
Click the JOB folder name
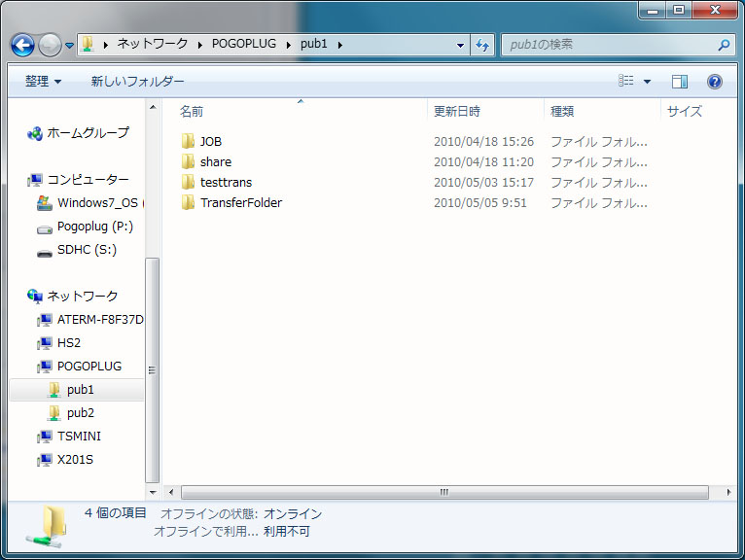coord(211,142)
